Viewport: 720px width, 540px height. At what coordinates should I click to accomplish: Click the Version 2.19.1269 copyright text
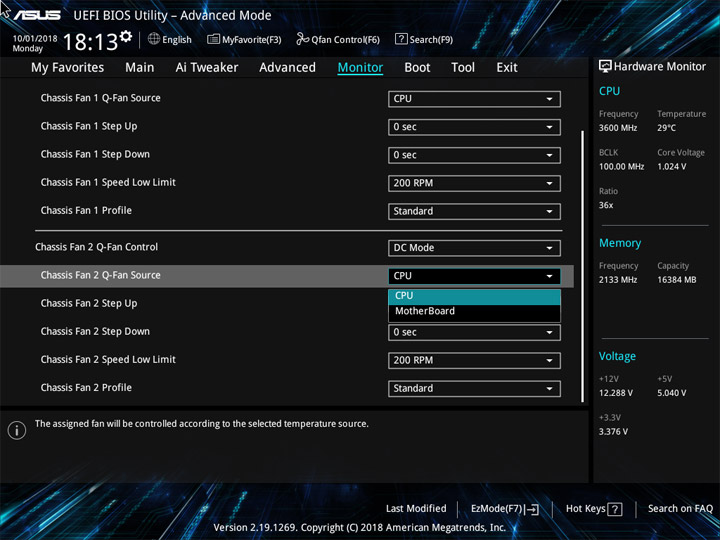pos(360,528)
